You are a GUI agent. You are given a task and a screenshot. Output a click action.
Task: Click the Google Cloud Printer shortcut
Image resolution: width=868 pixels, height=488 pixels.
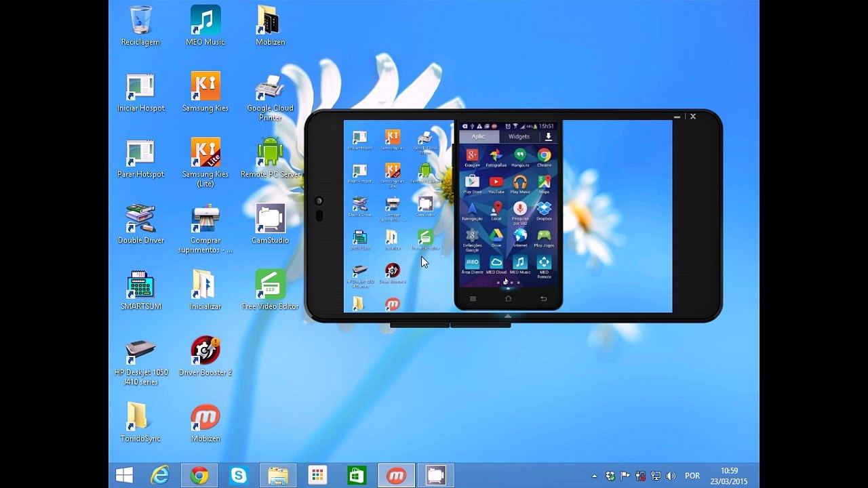point(270,98)
